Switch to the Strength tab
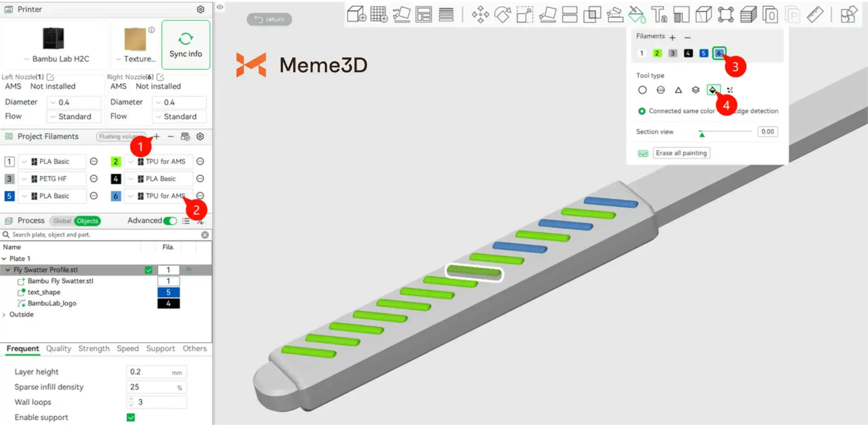Screen dimensions: 868x425 [x=94, y=349]
